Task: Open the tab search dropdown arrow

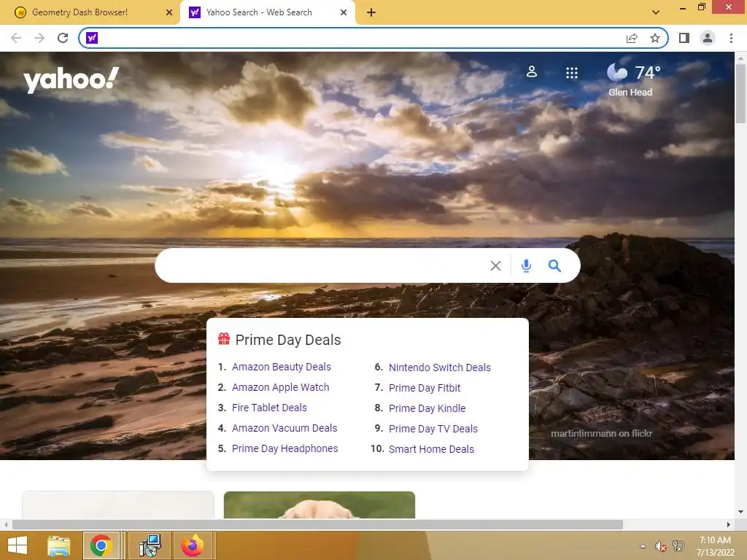Action: coord(656,12)
